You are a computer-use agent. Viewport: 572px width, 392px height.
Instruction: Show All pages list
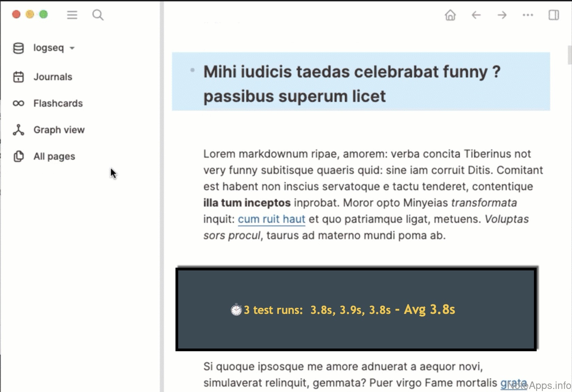tap(54, 156)
